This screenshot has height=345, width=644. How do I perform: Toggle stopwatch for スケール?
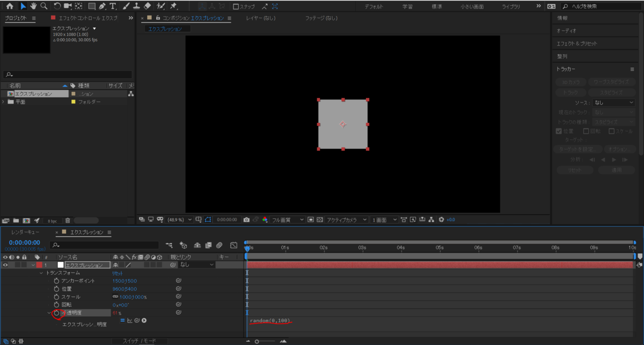coord(56,297)
